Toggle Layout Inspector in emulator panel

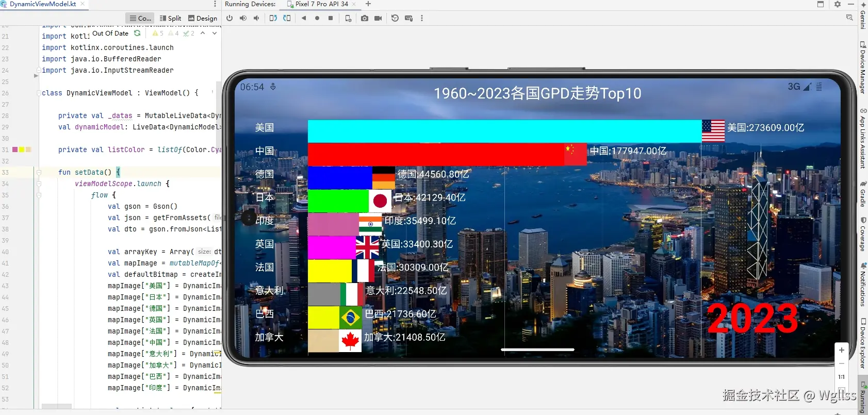[x=849, y=18]
